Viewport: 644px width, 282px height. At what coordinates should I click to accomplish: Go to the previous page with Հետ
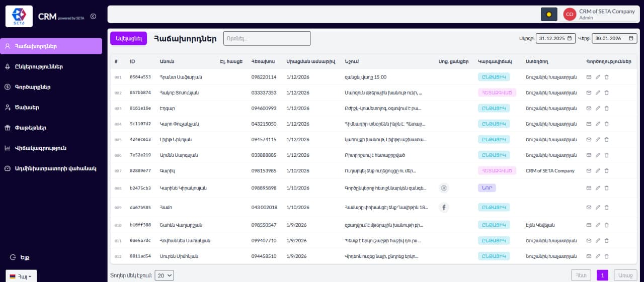pos(581,275)
